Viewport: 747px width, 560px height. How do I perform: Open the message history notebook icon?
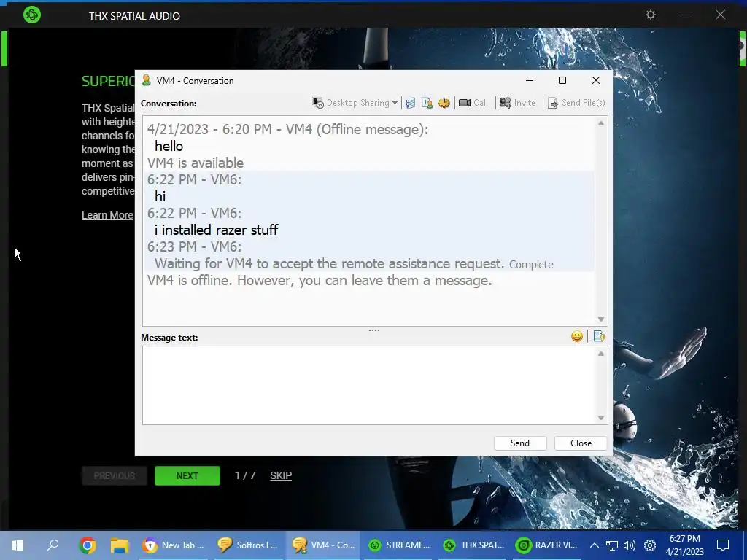(411, 103)
